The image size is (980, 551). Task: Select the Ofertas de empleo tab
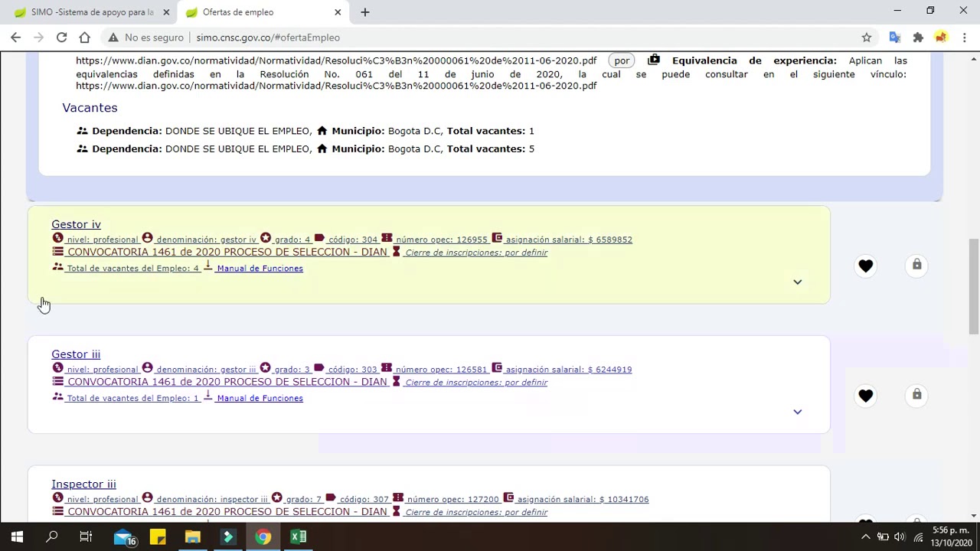click(263, 12)
